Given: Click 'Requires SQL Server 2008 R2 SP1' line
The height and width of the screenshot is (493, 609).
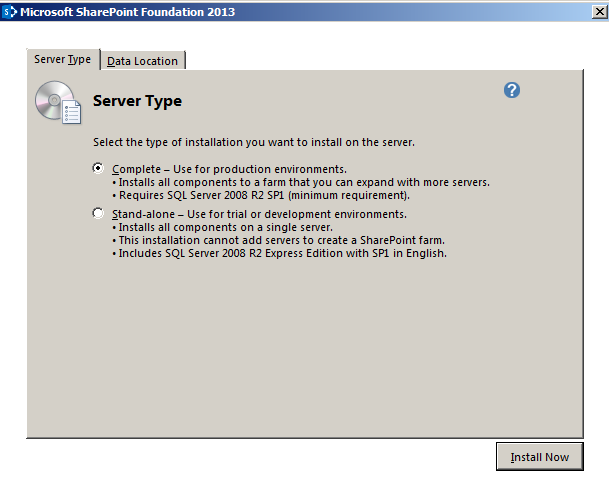Looking at the screenshot, I should click(261, 195).
